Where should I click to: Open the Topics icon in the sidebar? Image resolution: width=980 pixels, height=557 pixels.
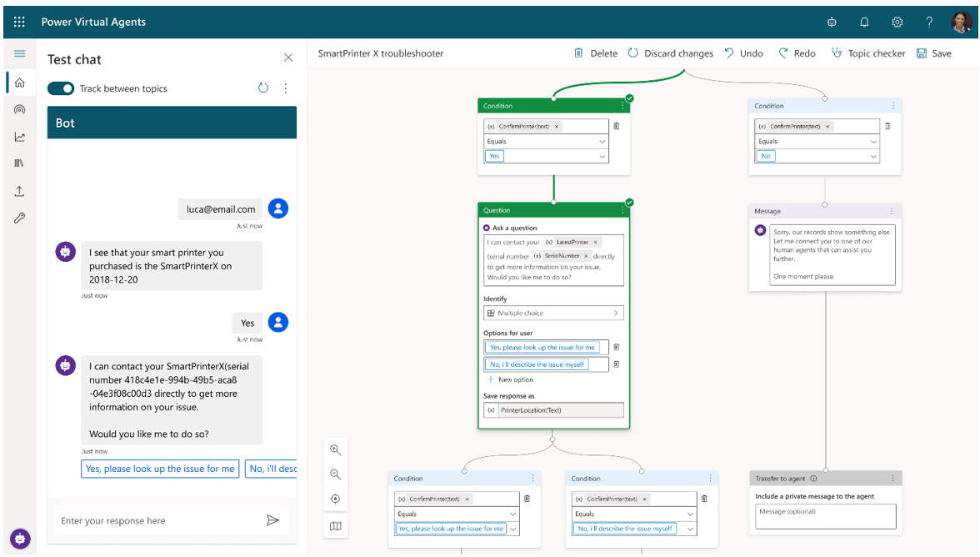pos(20,110)
